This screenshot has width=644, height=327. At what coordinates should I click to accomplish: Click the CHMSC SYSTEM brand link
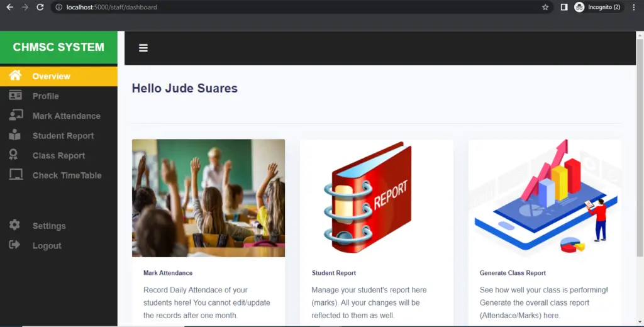(58, 47)
